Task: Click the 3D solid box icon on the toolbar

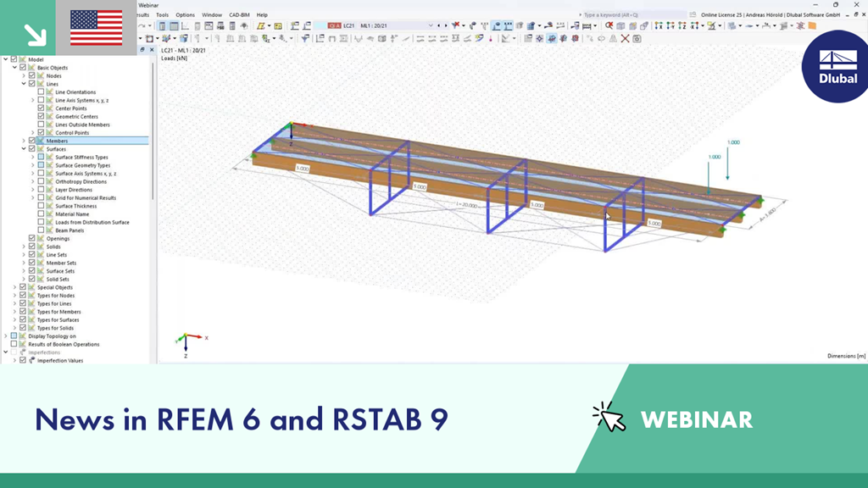Action: (x=620, y=25)
